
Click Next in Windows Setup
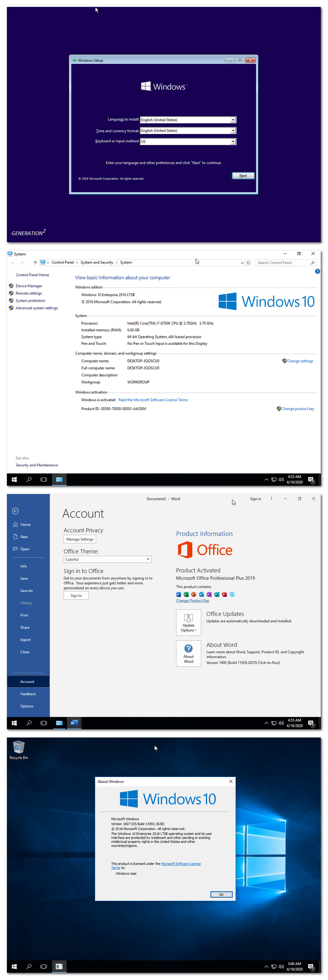coord(243,176)
